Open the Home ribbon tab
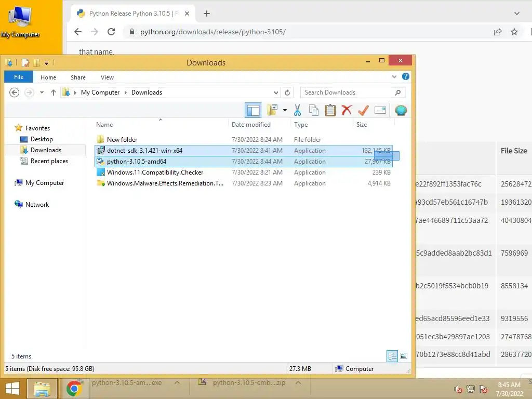This screenshot has height=399, width=532. [48, 77]
